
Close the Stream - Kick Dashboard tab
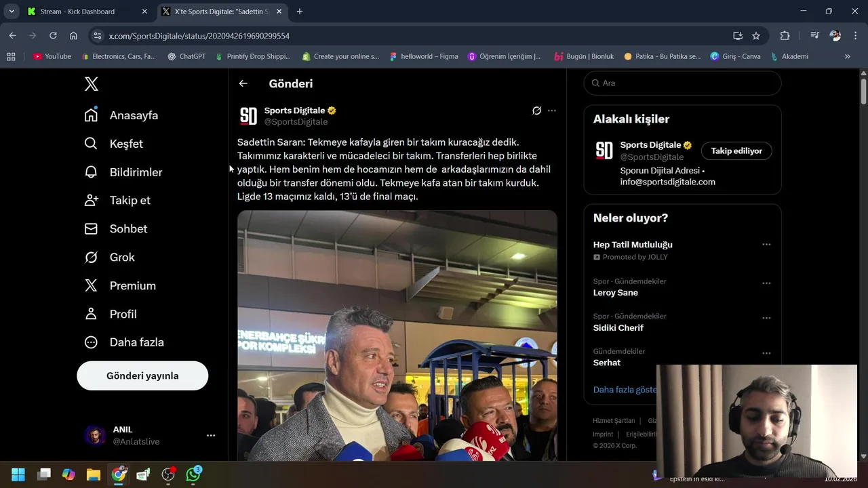pyautogui.click(x=144, y=12)
